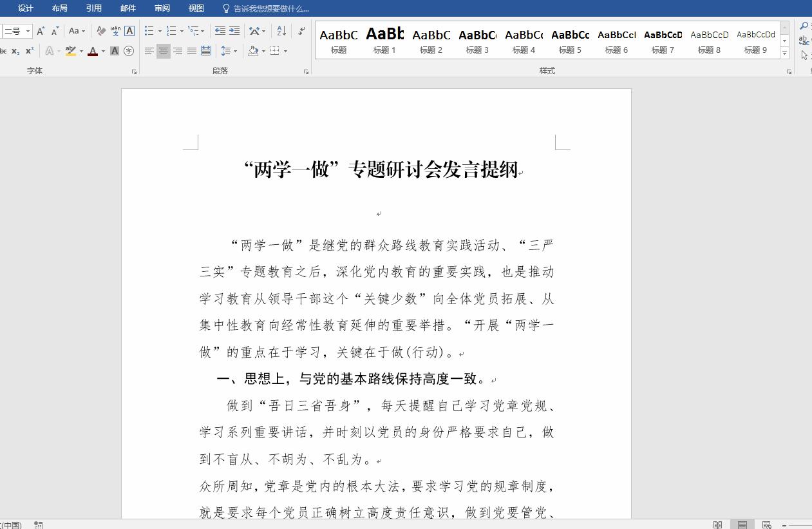Click the Increase Indent icon
Image resolution: width=812 pixels, height=529 pixels.
[233, 31]
